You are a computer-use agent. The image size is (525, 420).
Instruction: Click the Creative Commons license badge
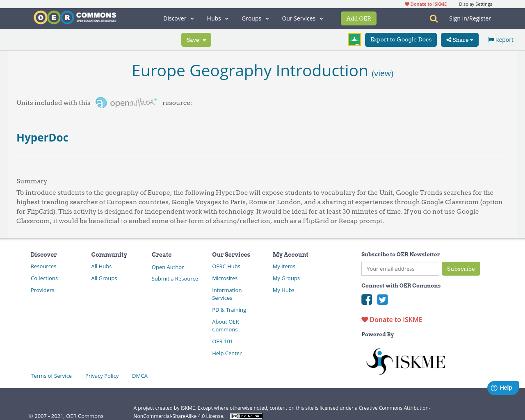point(246,416)
